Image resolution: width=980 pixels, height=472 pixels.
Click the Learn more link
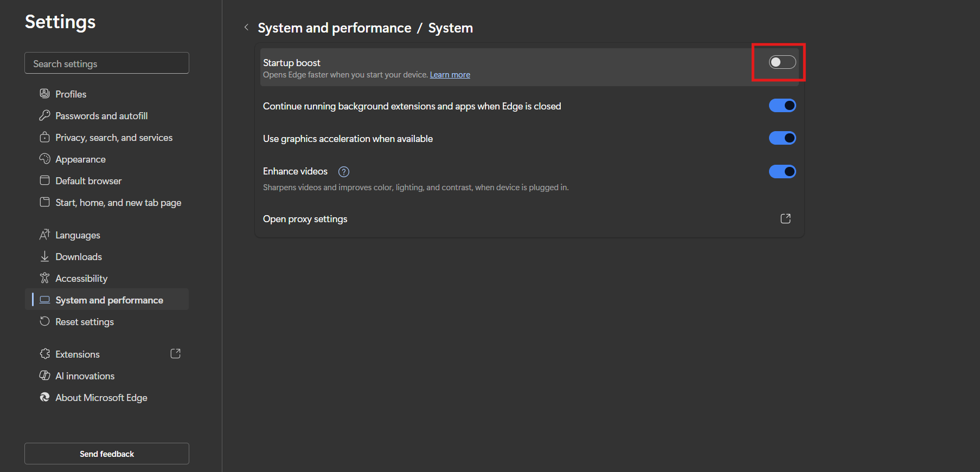click(x=450, y=75)
